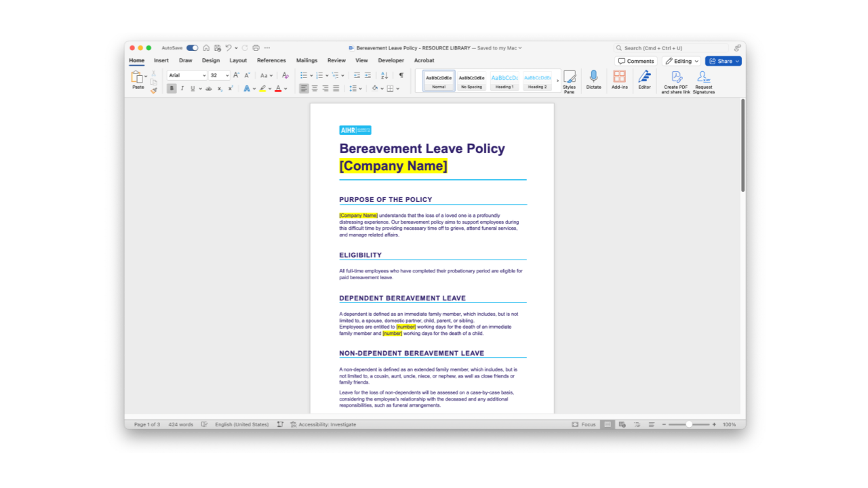Click the Sort A-Z icon

coord(384,75)
